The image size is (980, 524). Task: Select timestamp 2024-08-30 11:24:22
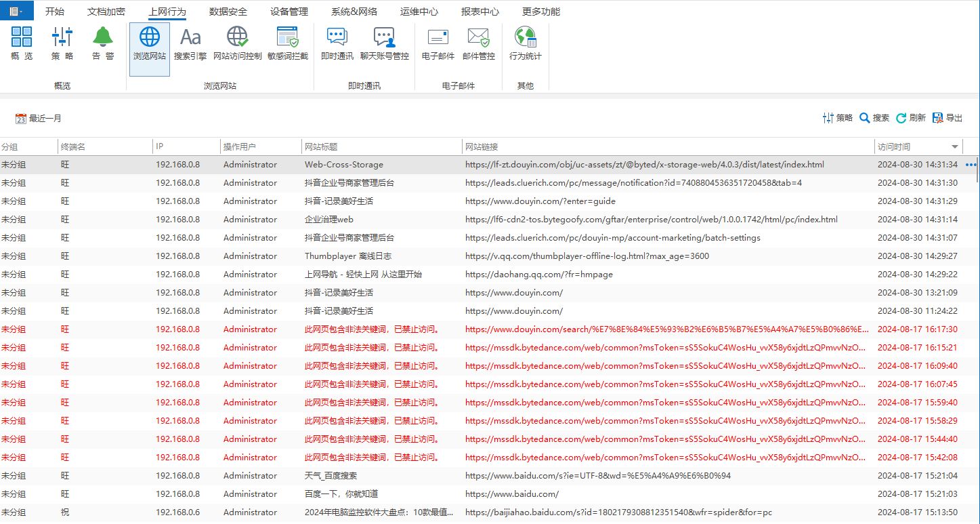918,311
